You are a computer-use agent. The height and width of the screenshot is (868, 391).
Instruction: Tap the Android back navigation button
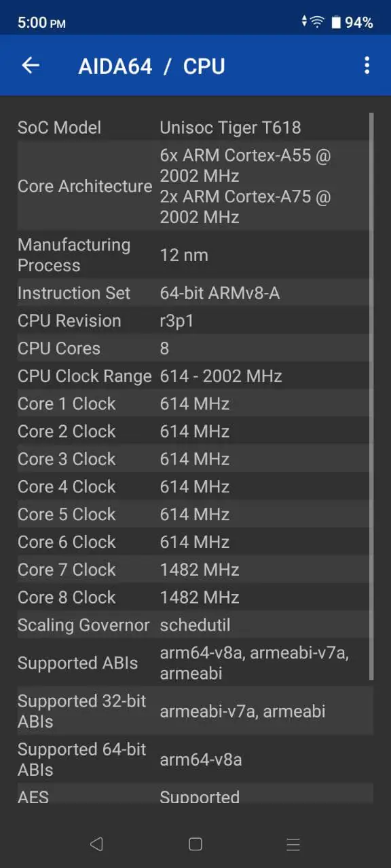[96, 844]
